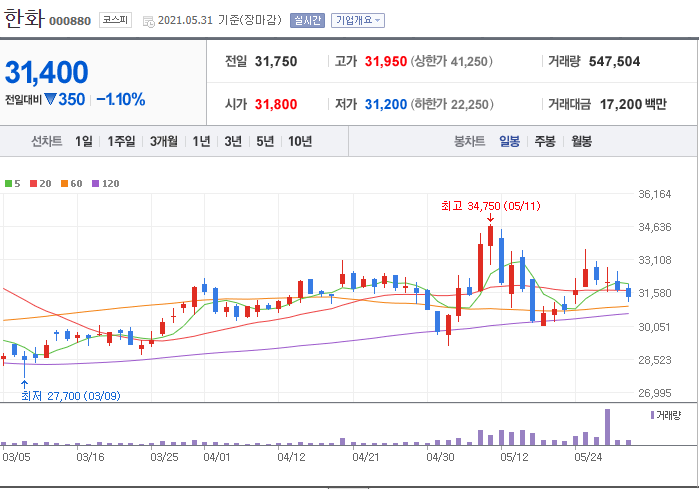Click the 거래량 volume legend label
Viewport: 699px width, 489px height.
tap(668, 415)
